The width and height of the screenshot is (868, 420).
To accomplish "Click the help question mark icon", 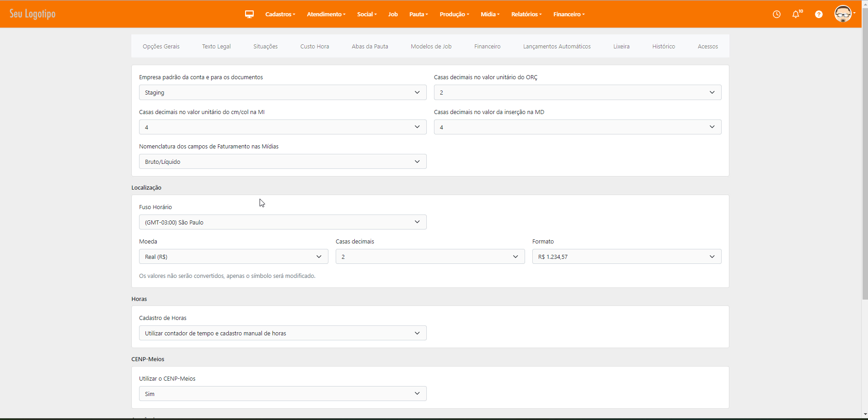I will tap(819, 14).
